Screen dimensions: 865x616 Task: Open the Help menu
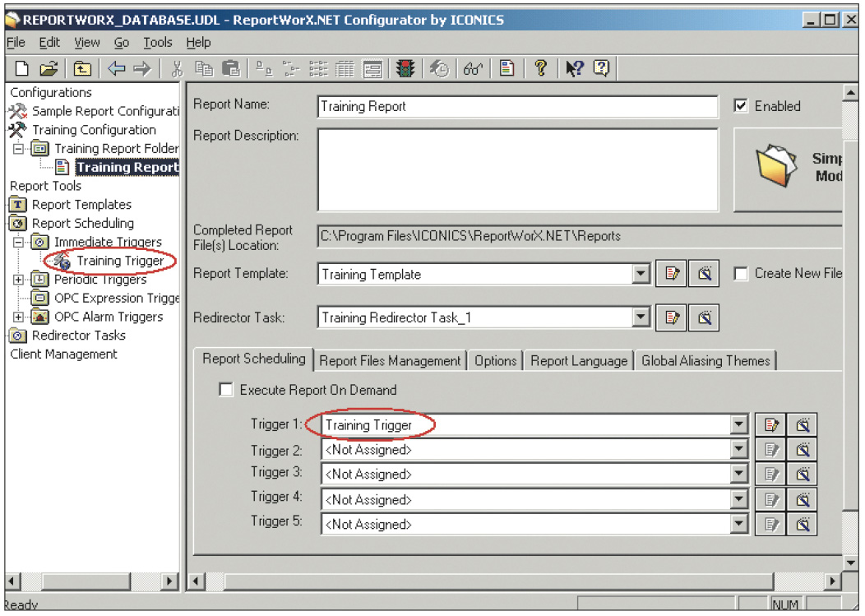tap(198, 43)
